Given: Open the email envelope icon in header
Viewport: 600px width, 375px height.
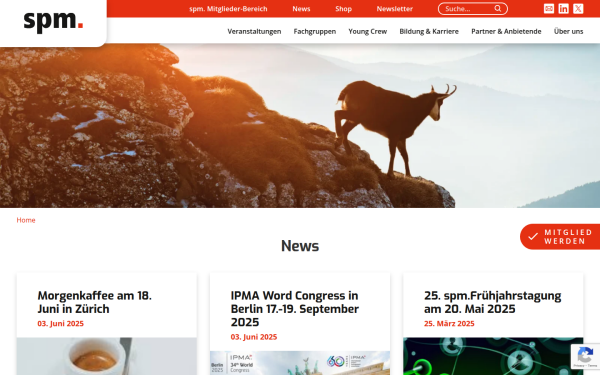Looking at the screenshot, I should pyautogui.click(x=549, y=8).
